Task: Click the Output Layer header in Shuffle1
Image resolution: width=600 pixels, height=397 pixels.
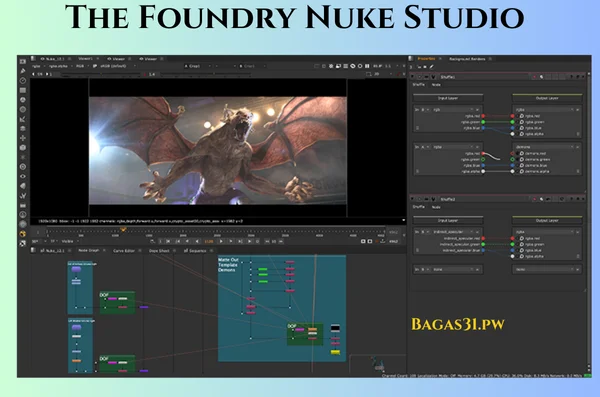Action: pos(547,98)
